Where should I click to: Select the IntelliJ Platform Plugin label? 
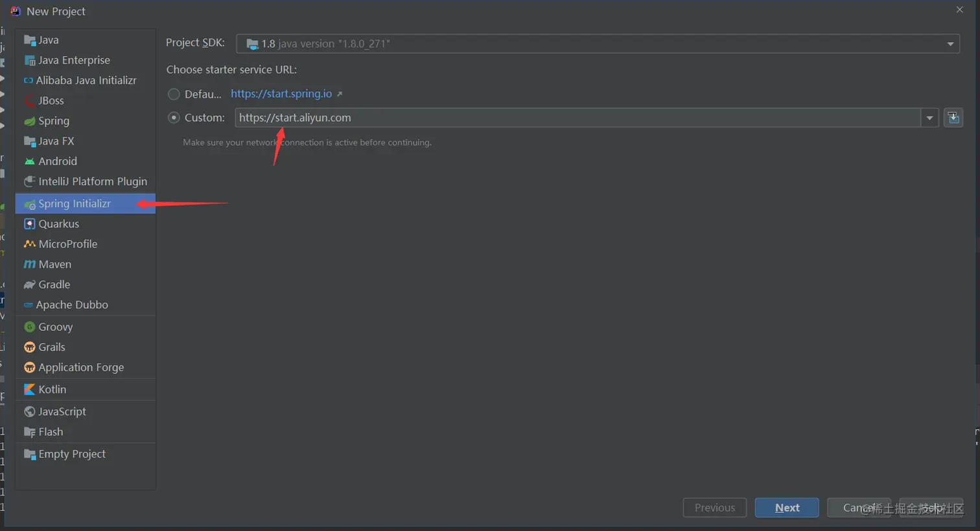point(93,181)
